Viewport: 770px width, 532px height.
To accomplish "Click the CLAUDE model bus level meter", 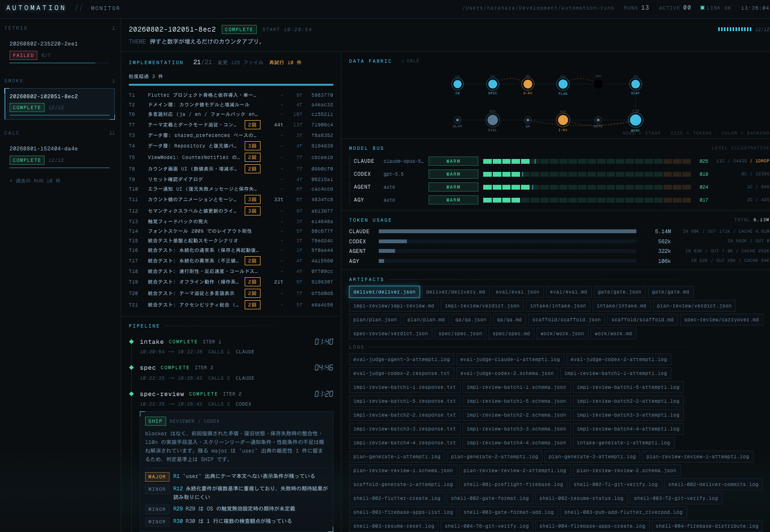I will click(x=587, y=161).
